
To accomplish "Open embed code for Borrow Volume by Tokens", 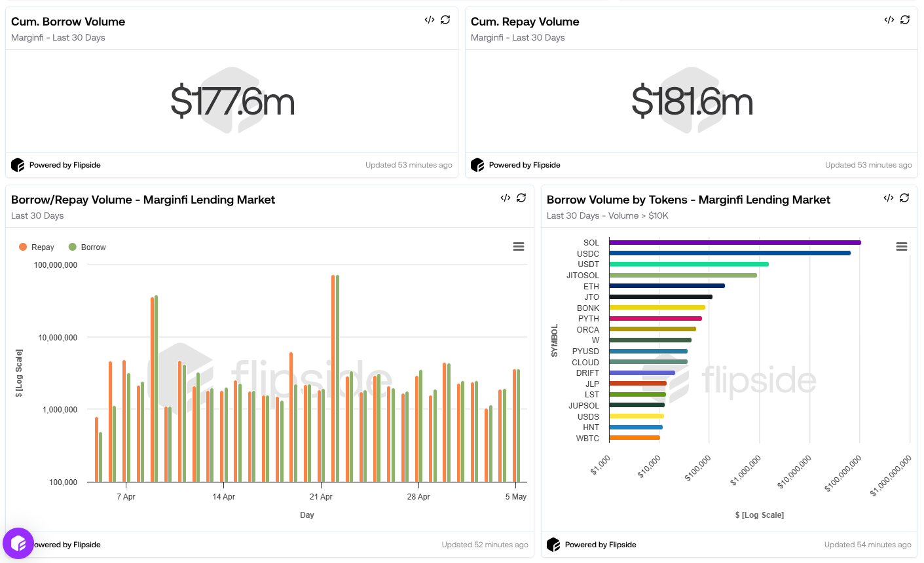I will pos(889,198).
